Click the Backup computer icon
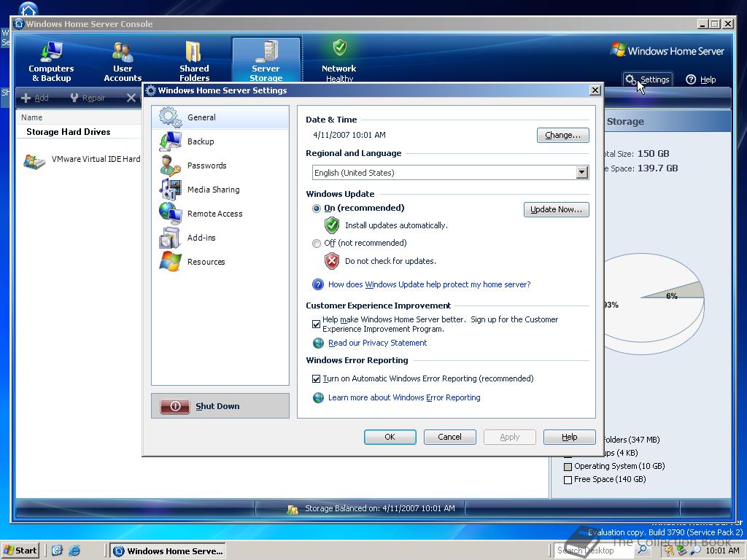 170,141
